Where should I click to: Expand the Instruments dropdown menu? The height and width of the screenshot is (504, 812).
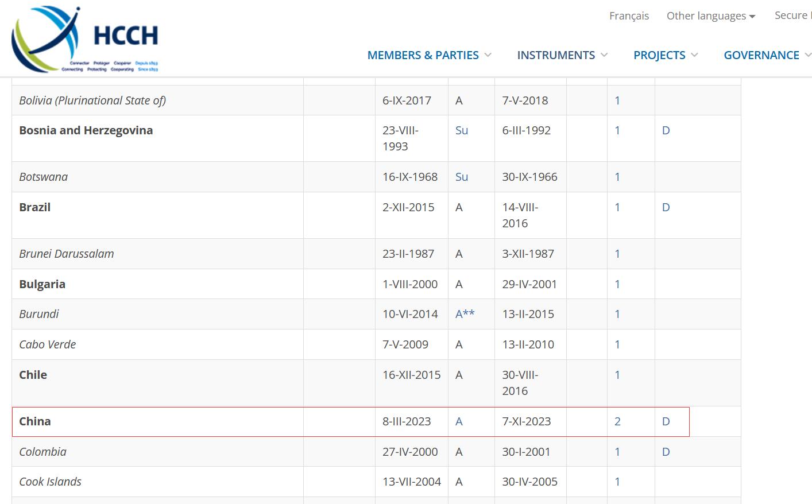tap(562, 55)
